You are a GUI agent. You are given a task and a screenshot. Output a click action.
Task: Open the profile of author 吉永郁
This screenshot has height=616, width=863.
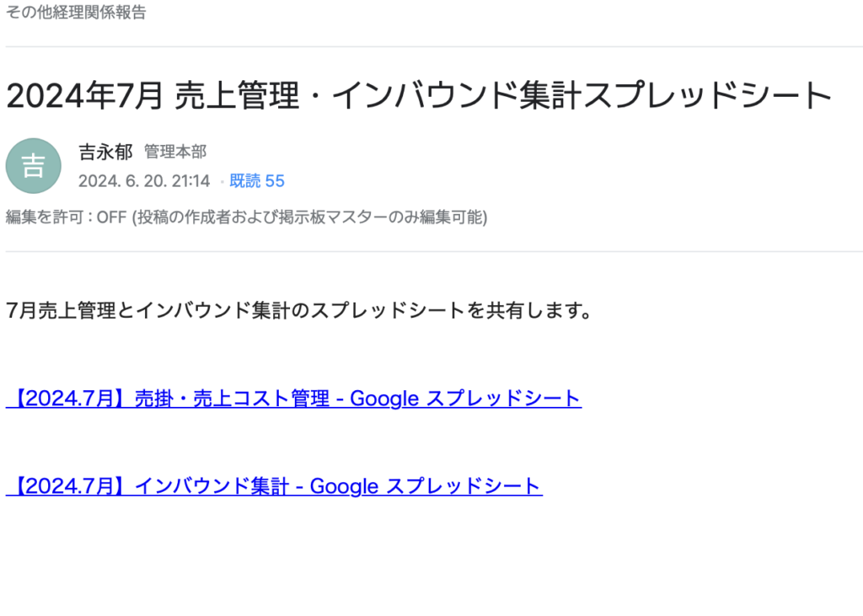105,152
